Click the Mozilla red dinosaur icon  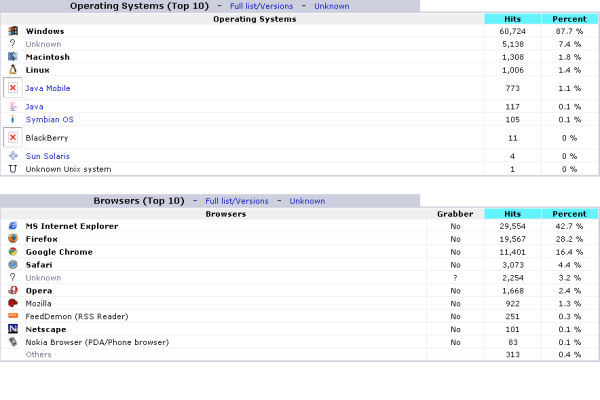tap(13, 303)
